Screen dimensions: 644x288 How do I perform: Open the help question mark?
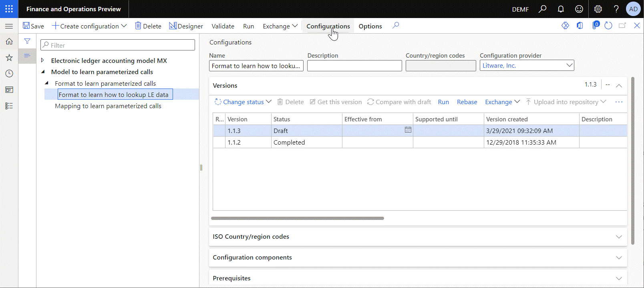[x=616, y=9]
